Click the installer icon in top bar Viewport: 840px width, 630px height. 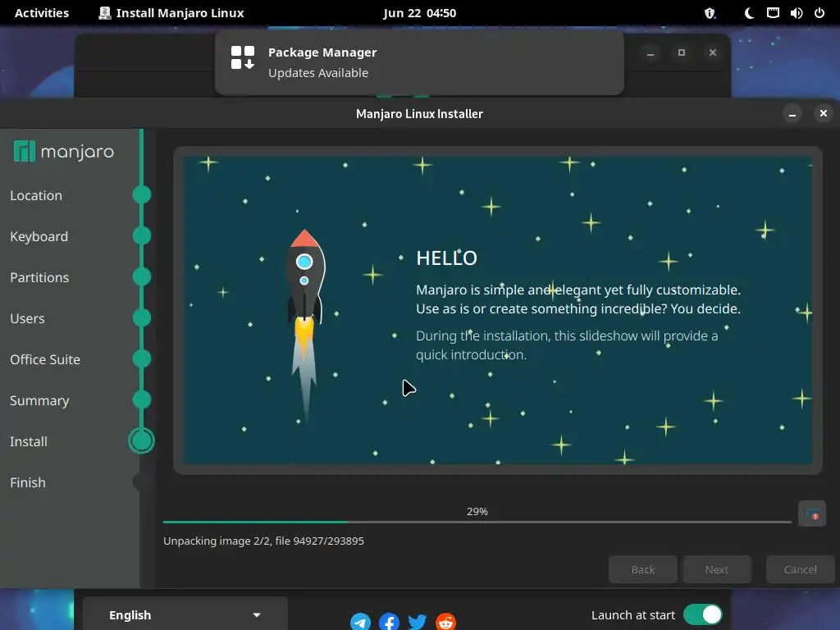pos(105,13)
